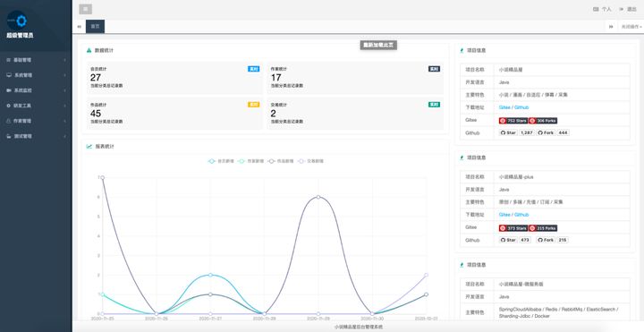The width and height of the screenshot is (644, 332).
Task: Click the Gitee 752 Stars badge
Action: click(x=513, y=121)
